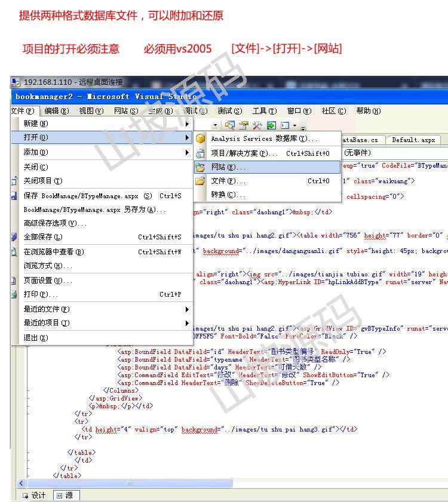
Task: Switch to 源 source view
Action: (66, 495)
